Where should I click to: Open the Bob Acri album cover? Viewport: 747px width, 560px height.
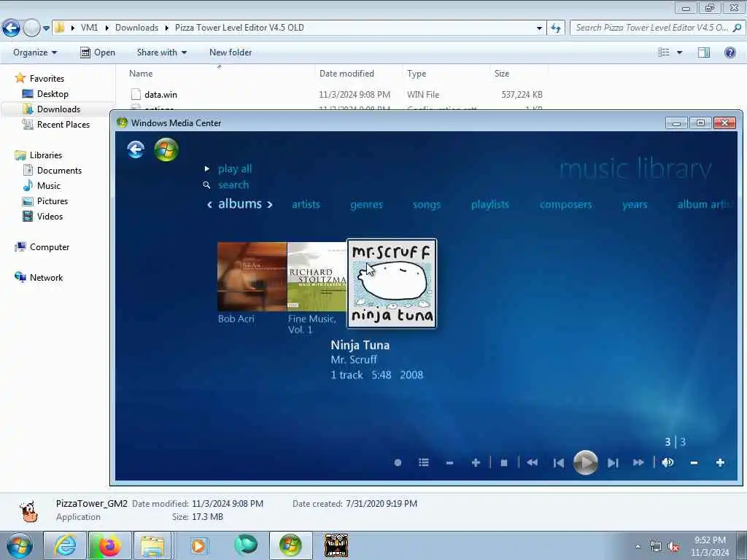[252, 276]
